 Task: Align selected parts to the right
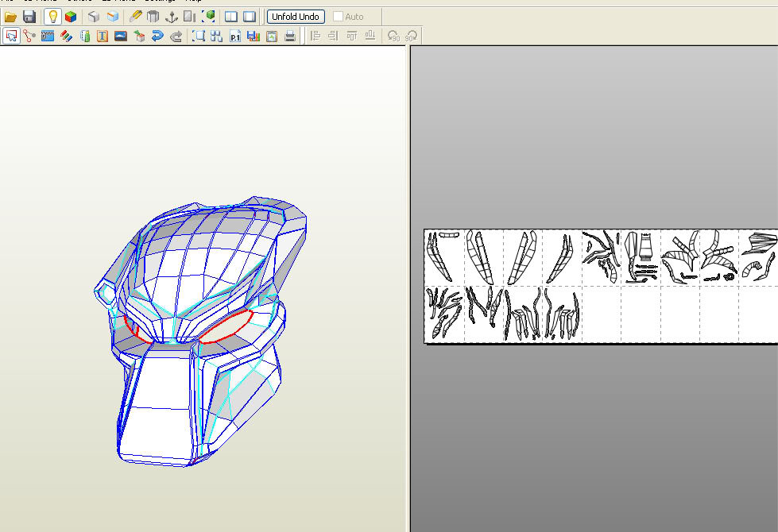(334, 37)
